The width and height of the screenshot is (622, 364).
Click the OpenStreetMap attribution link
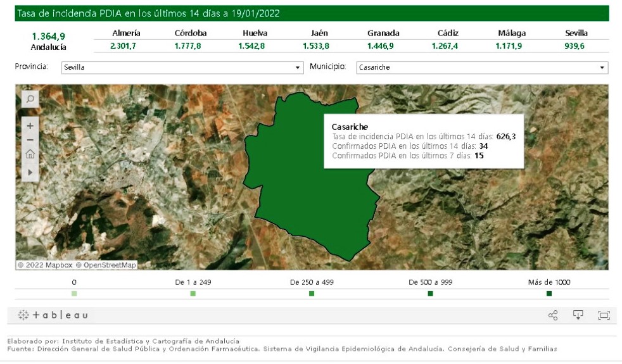pos(106,265)
